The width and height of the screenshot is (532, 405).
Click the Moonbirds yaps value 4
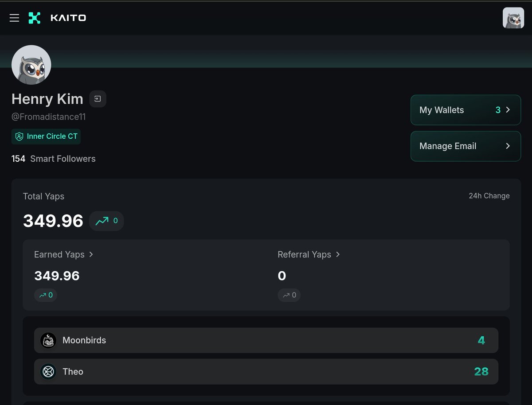(x=481, y=340)
